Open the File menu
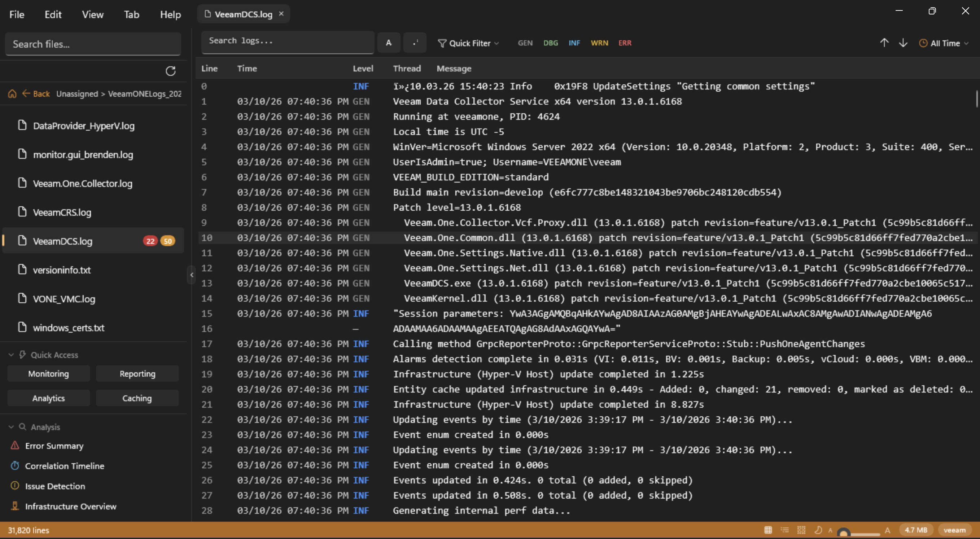This screenshot has height=539, width=980. pyautogui.click(x=17, y=14)
